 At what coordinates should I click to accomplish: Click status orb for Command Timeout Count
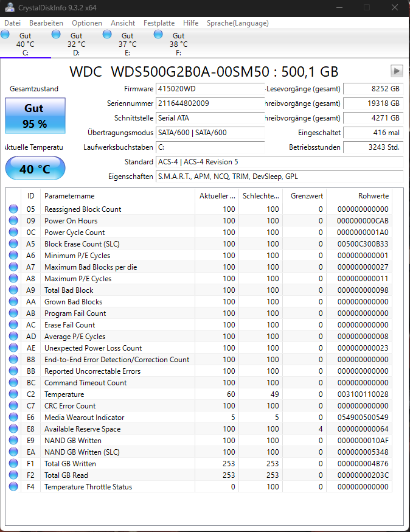click(x=13, y=382)
